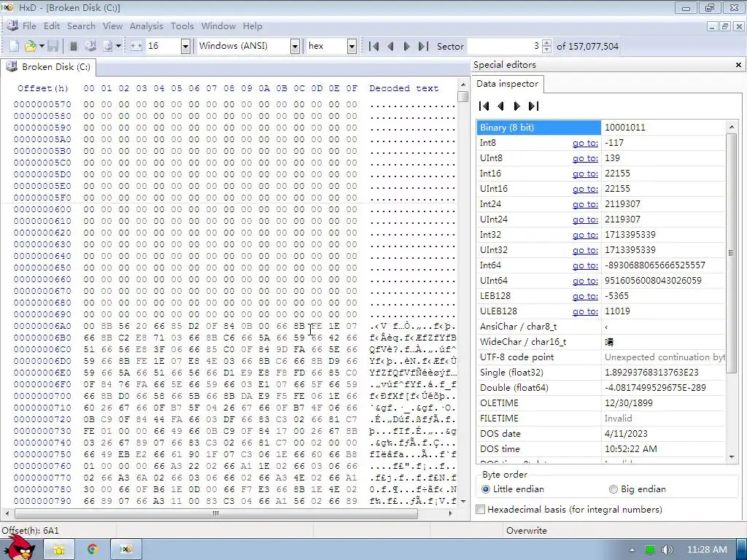
Task: Select the Broken Disk (C:) tab
Action: (48, 66)
